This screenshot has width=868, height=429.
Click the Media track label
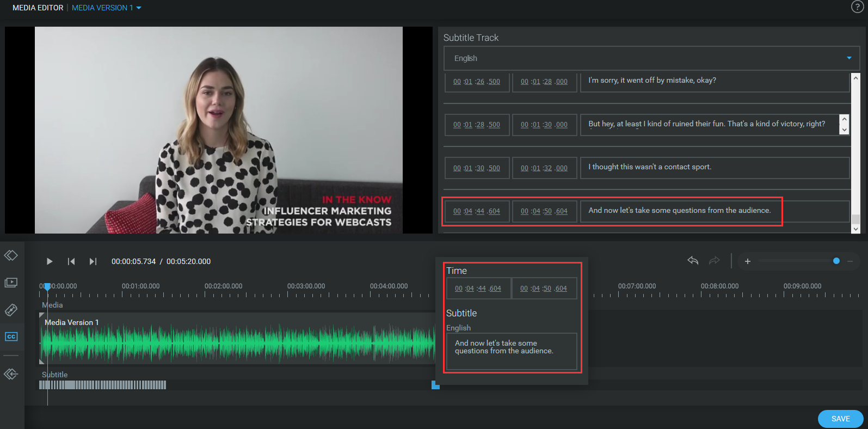[52, 305]
